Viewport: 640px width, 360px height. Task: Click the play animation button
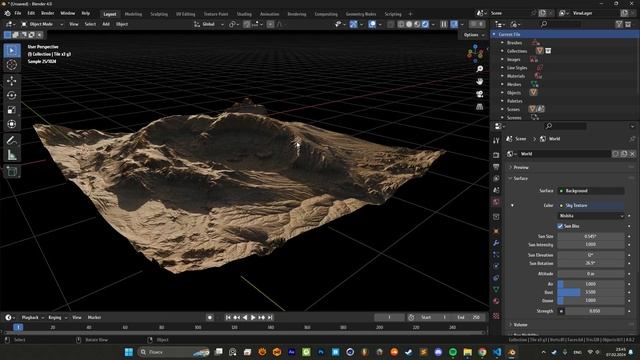(x=253, y=318)
